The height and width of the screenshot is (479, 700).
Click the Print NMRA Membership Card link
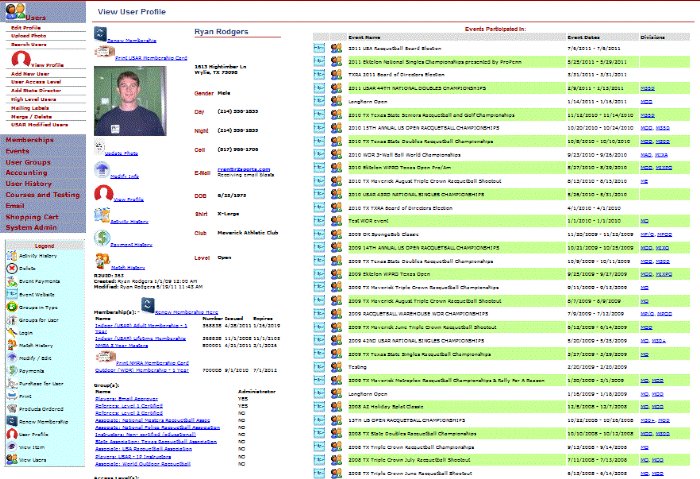152,363
